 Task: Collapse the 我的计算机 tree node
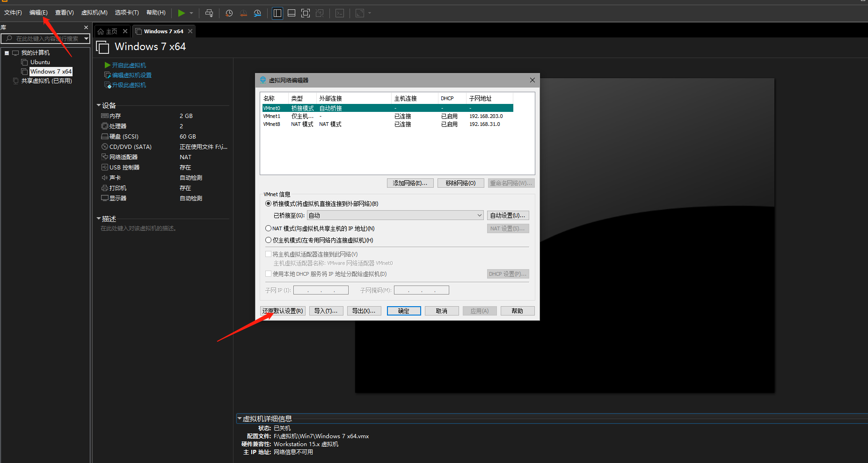pos(7,53)
